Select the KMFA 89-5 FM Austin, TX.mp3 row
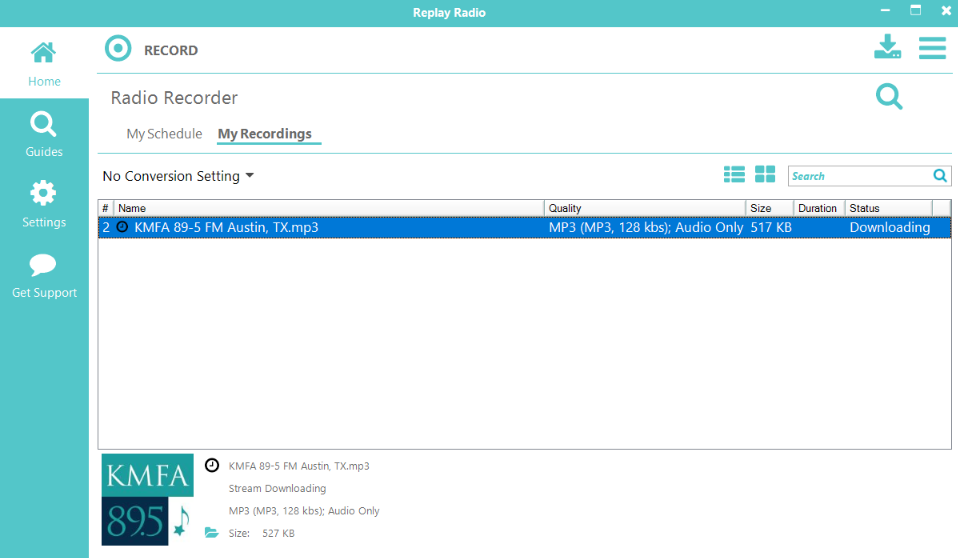 point(524,227)
